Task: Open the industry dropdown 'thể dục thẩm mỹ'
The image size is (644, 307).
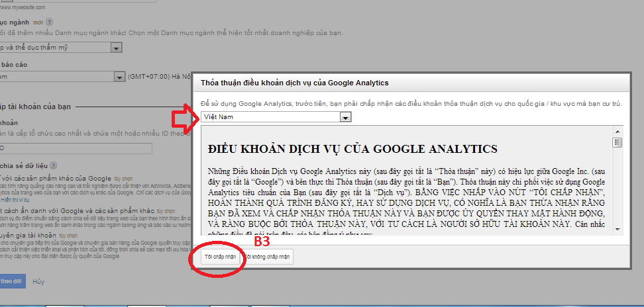Action: (61, 48)
